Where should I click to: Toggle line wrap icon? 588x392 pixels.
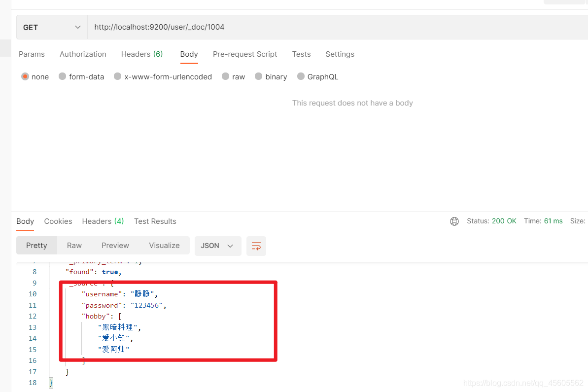click(256, 246)
